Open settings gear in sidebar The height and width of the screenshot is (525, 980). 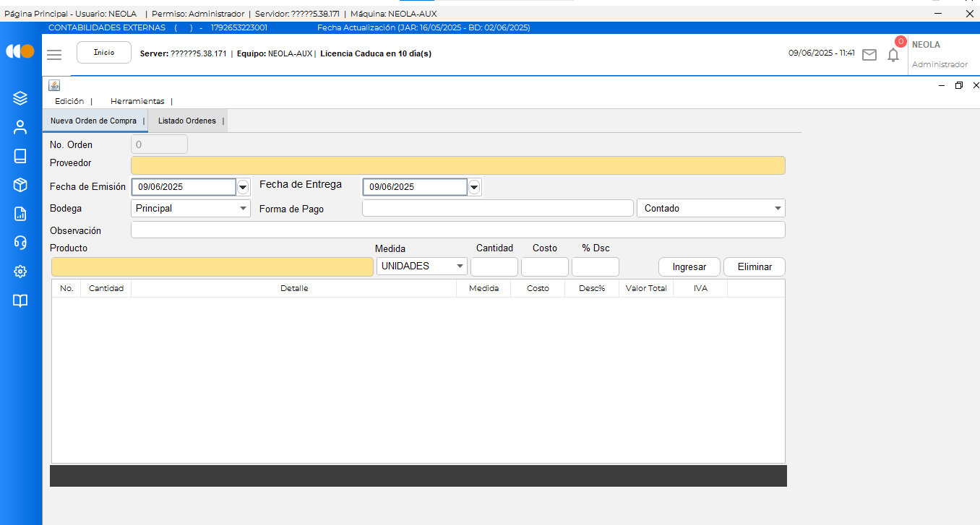(20, 272)
